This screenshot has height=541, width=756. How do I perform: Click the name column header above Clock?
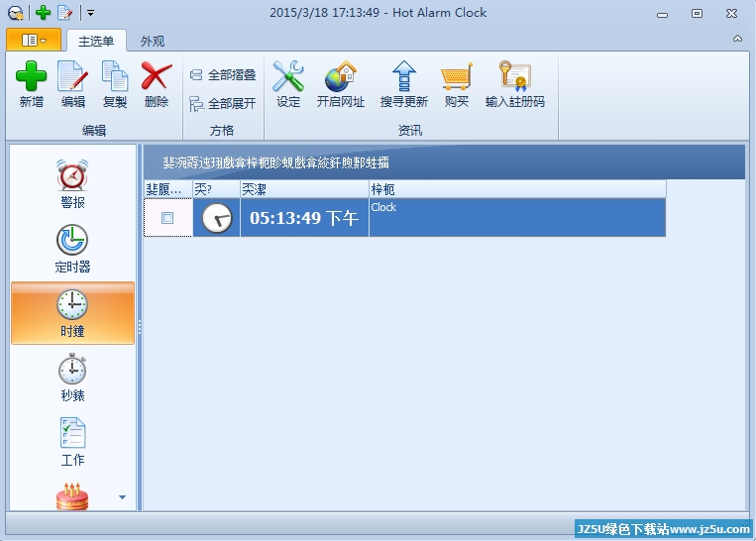pyautogui.click(x=518, y=189)
